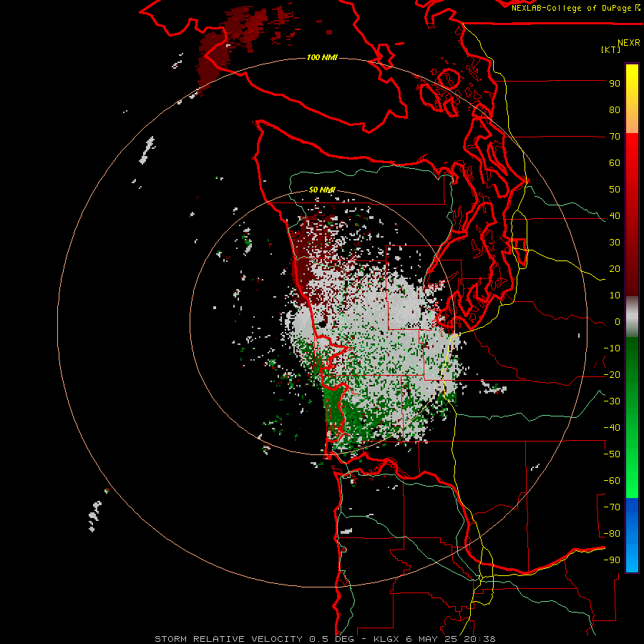This screenshot has height=644, width=644.
Task: Click the 50 NMI range ring label
Action: [x=322, y=190]
